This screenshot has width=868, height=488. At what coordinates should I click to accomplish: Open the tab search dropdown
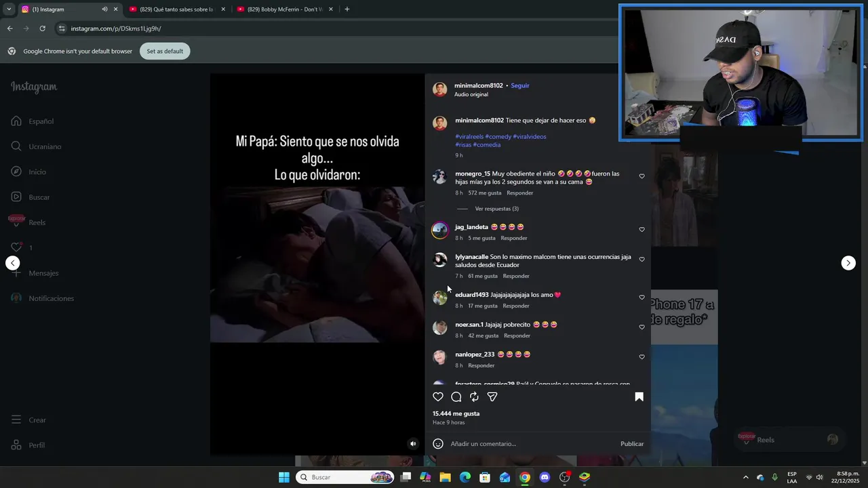click(9, 9)
